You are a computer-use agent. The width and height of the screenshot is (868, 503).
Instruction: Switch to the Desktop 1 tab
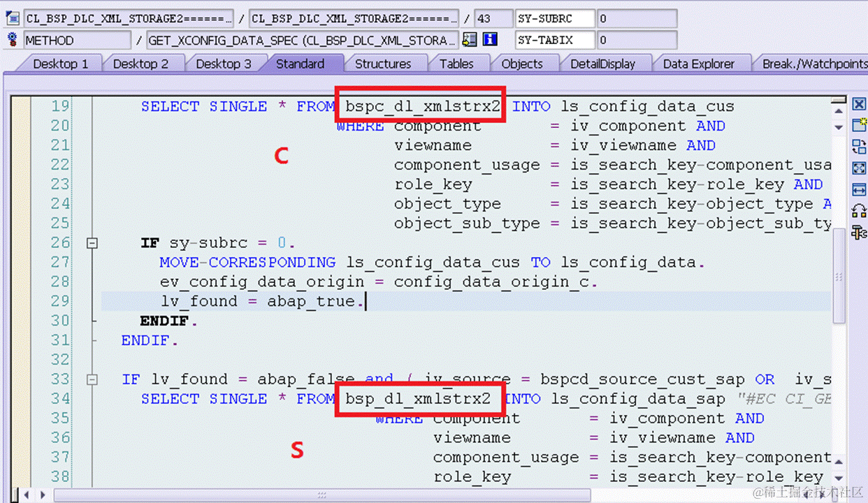[x=60, y=64]
